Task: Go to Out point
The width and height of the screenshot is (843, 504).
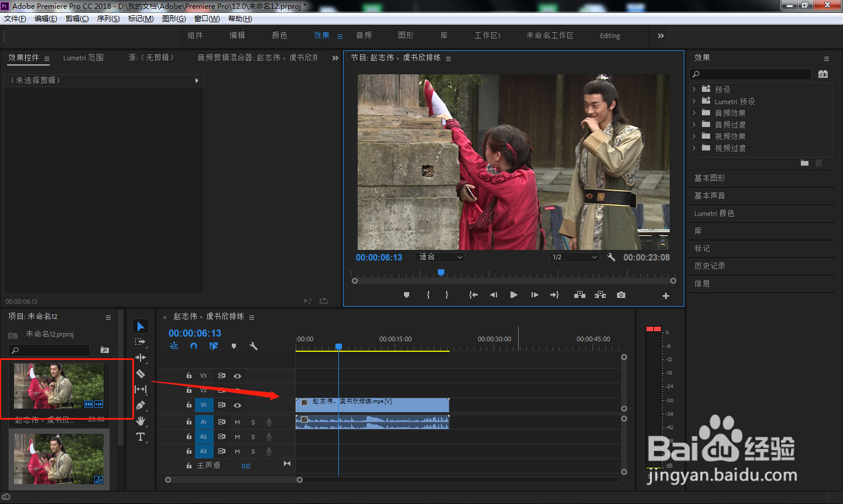Action: click(x=554, y=295)
